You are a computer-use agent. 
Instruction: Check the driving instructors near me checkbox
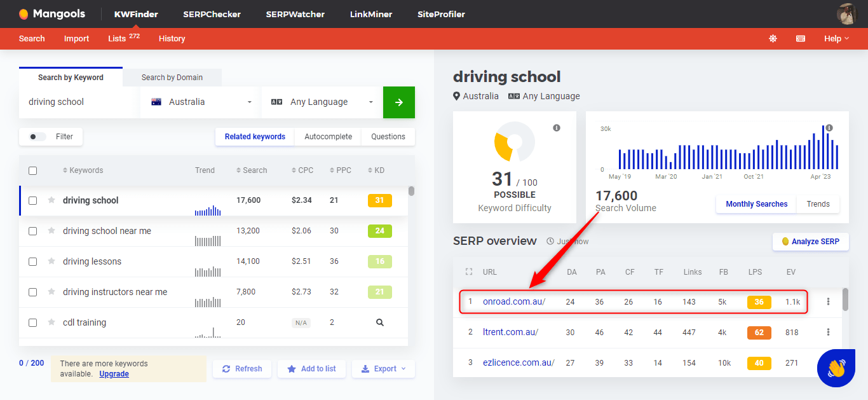(33, 292)
